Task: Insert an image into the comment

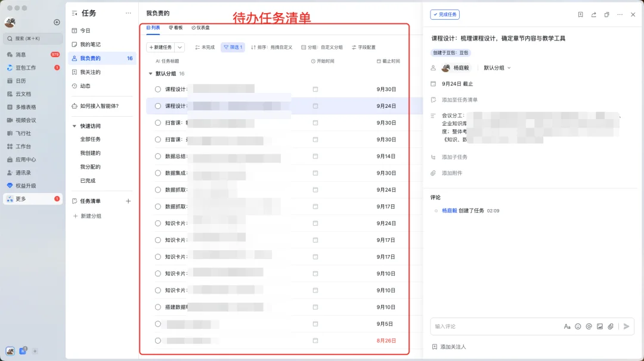Action: click(600, 326)
